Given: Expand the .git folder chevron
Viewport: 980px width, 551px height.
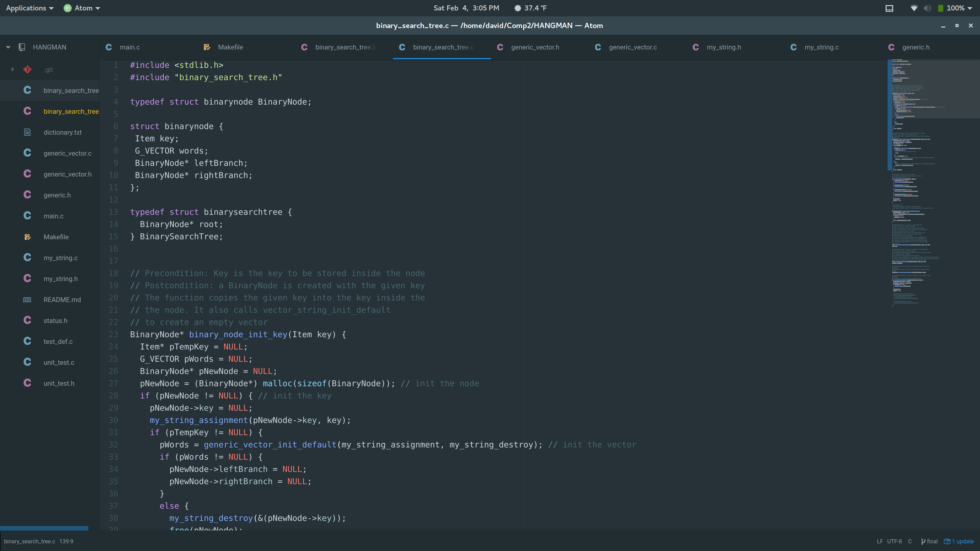Looking at the screenshot, I should tap(12, 69).
